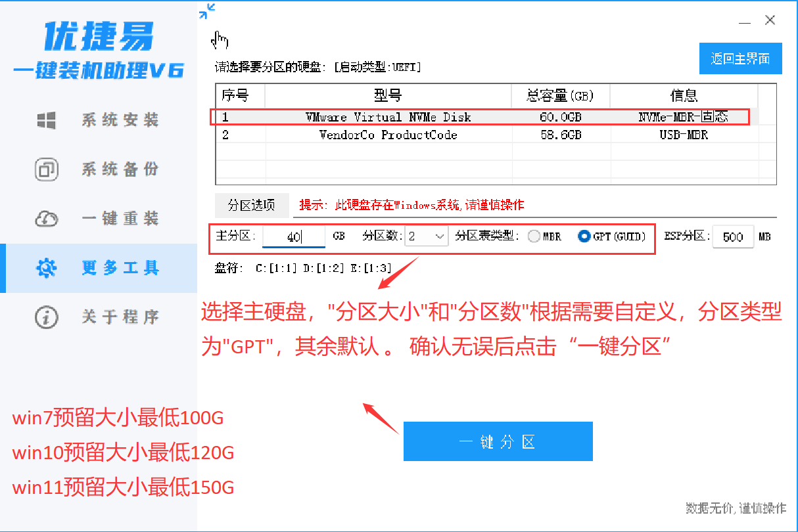
Task: Click the ESP分区 size input field
Action: click(x=733, y=236)
